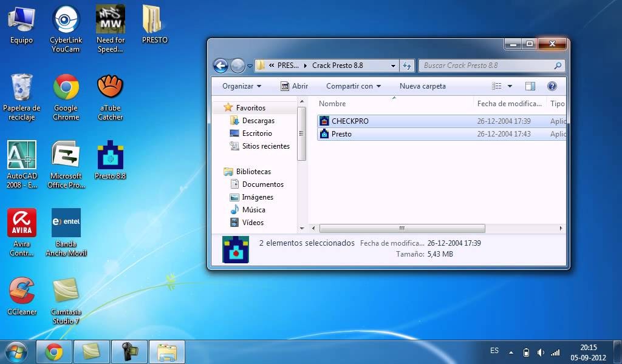Open Explorer help icon

(552, 86)
